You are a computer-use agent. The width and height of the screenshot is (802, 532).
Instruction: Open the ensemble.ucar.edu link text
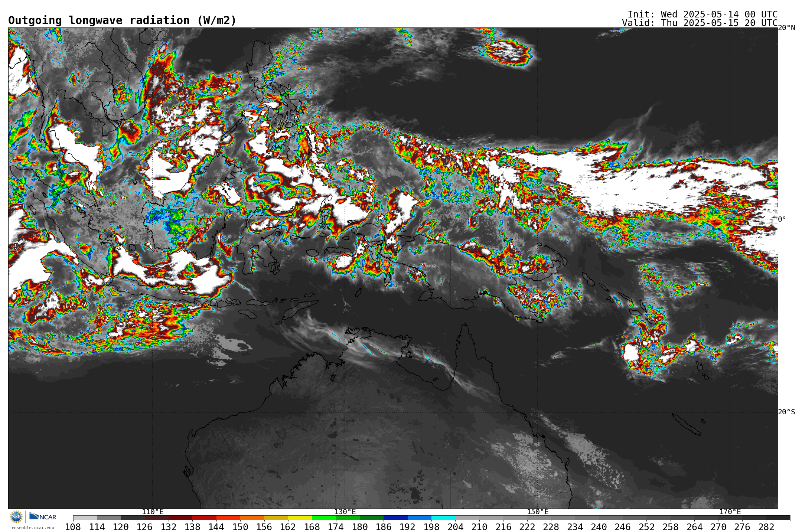pos(33,528)
